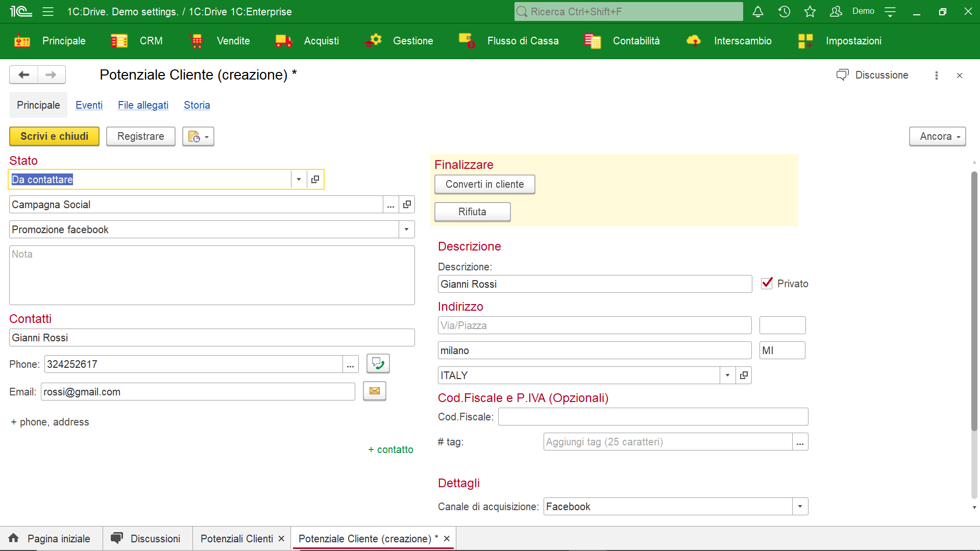Click Converti in cliente button

(484, 185)
